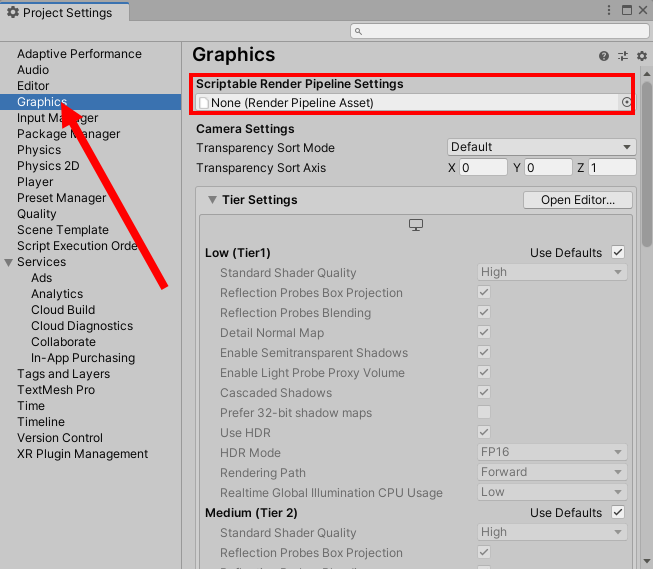Image resolution: width=653 pixels, height=569 pixels.
Task: Enable Prefer 32-bit shadow maps checkbox
Action: tap(484, 412)
